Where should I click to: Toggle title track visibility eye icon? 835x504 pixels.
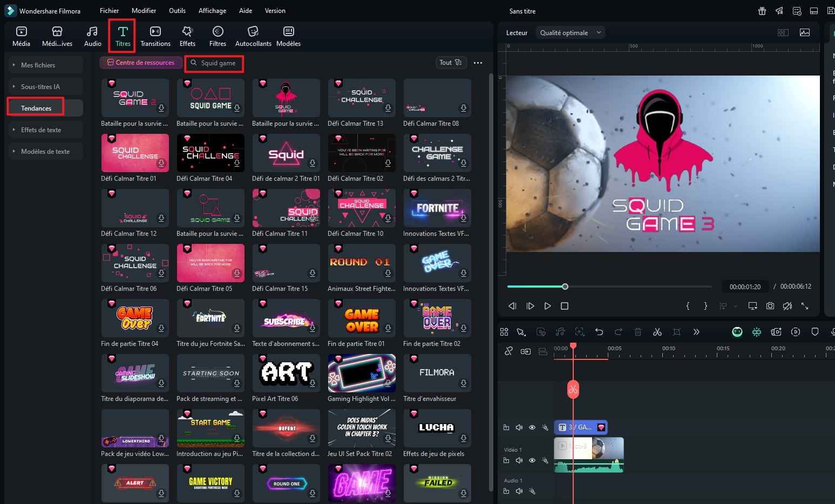tap(532, 427)
